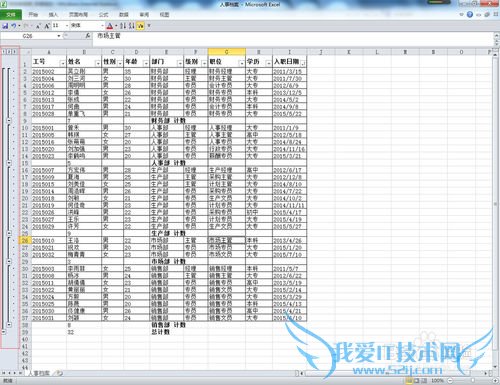Select the highlighted column G header
The width and height of the screenshot is (500, 385).
point(227,52)
